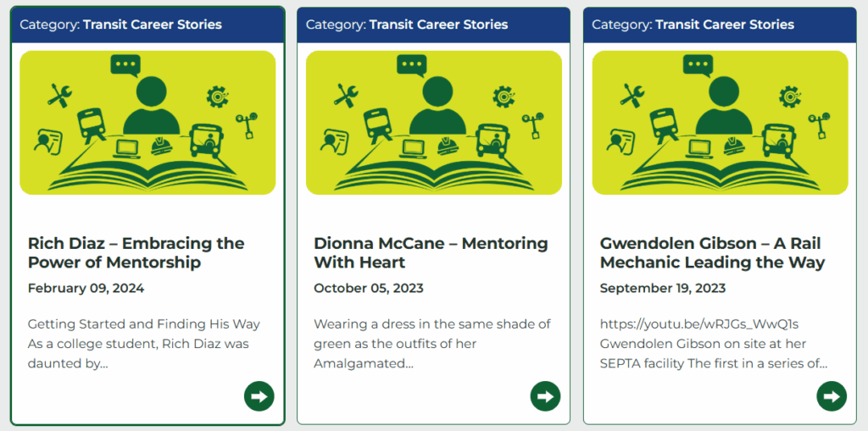Select Transit Career Stories category on Dionna McCane card
Viewport: 868px width, 431px height.
438,25
